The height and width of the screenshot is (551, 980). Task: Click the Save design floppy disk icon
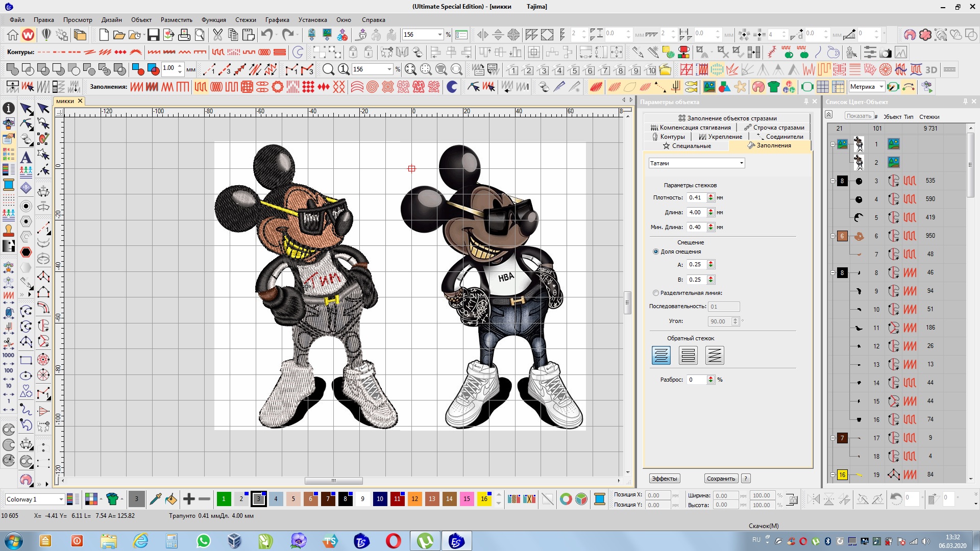[x=153, y=35]
